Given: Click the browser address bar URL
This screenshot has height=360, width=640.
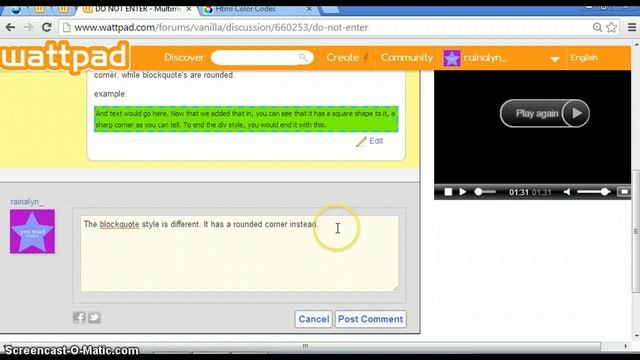Looking at the screenshot, I should 221,27.
